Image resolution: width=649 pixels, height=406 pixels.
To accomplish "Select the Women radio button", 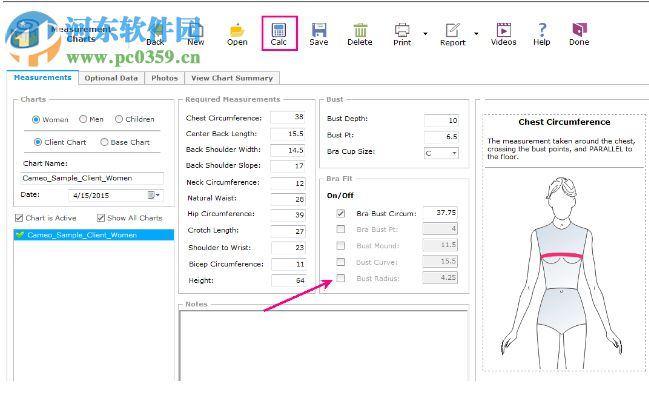I will [36, 119].
